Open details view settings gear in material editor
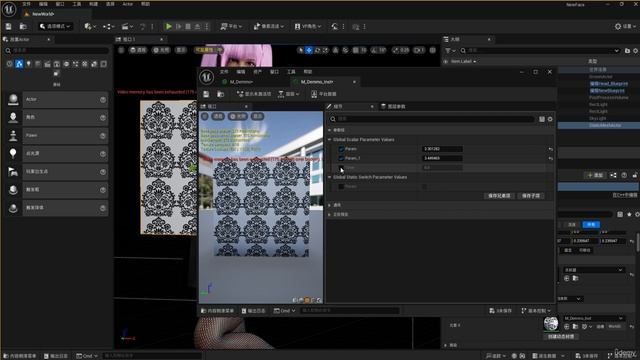 (550, 119)
